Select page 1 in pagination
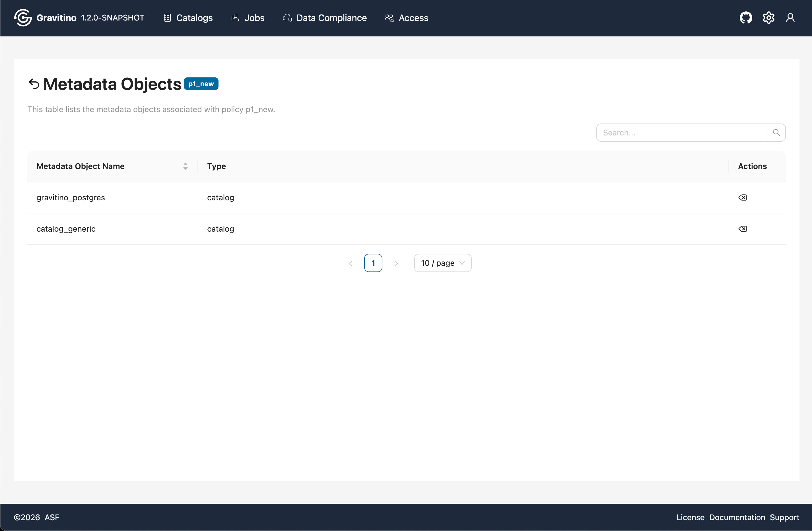Image resolution: width=812 pixels, height=531 pixels. click(x=373, y=263)
